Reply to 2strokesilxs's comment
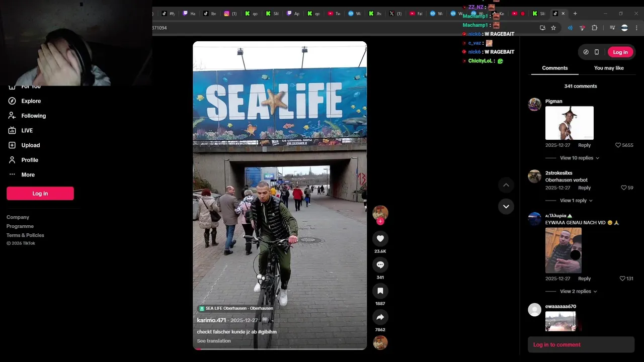The image size is (644, 362). click(584, 188)
